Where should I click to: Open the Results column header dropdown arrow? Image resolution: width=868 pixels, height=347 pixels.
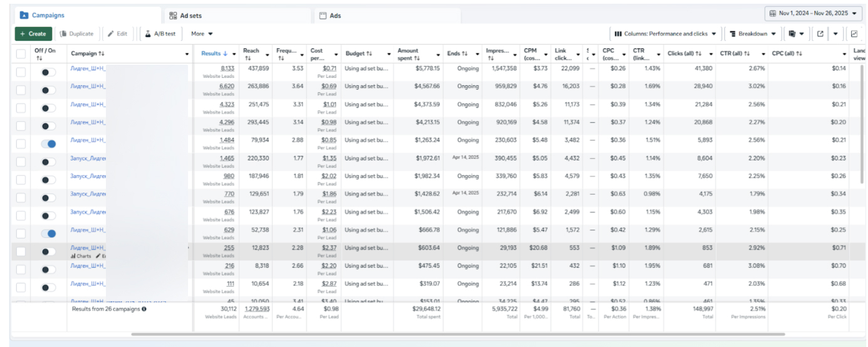click(x=235, y=54)
